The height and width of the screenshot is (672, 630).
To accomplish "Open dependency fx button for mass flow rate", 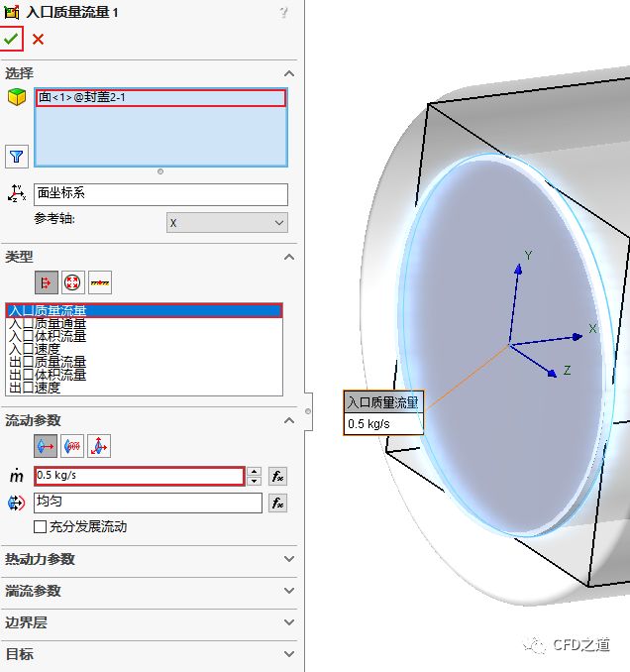I will click(x=277, y=476).
